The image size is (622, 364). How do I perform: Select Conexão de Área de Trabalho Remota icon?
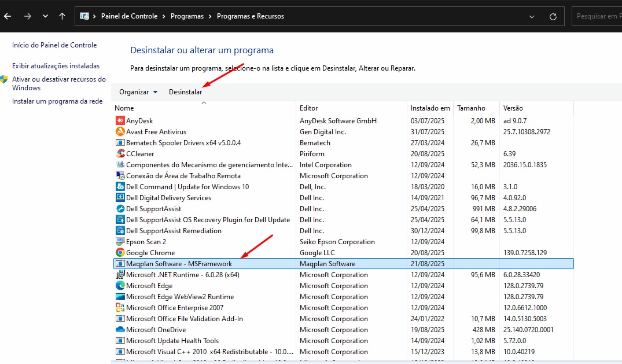click(x=120, y=175)
